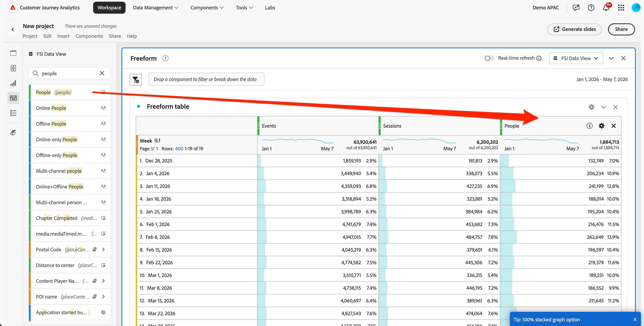Click the filter add icon in Freeform
Image resolution: width=644 pixels, height=326 pixels.
136,80
